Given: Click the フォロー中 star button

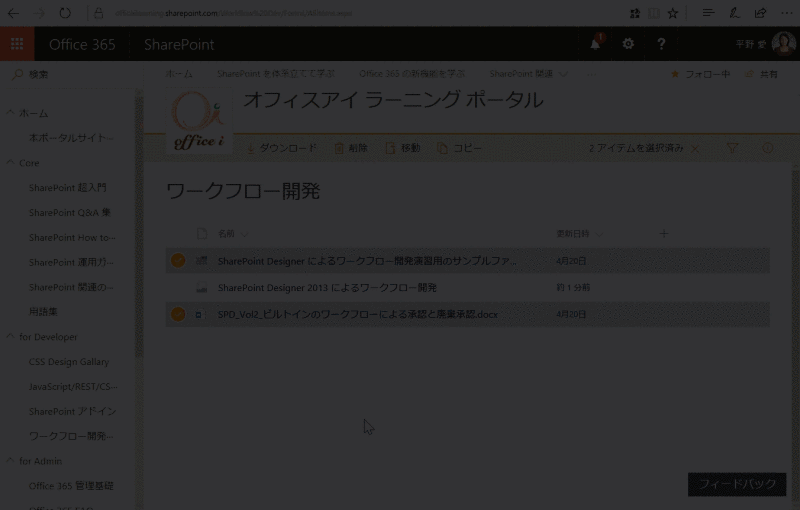Looking at the screenshot, I should [700, 74].
